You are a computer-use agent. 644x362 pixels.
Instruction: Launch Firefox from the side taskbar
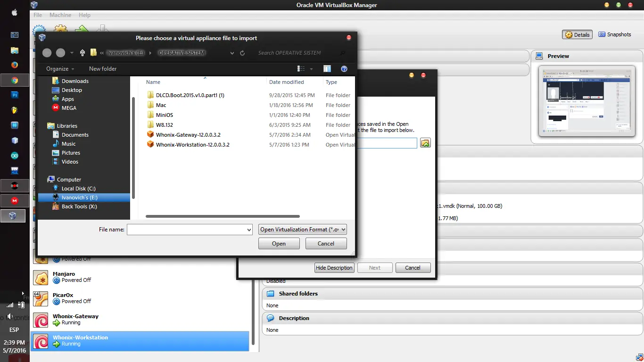coord(15,65)
